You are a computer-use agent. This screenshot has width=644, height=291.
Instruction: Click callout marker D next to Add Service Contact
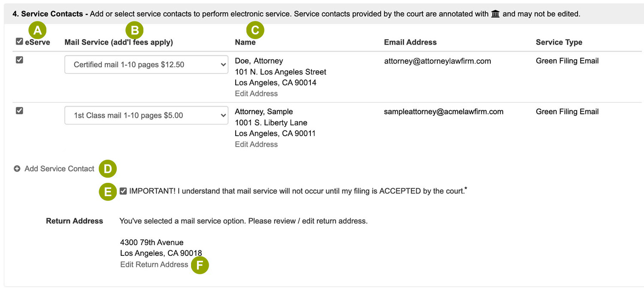(107, 169)
